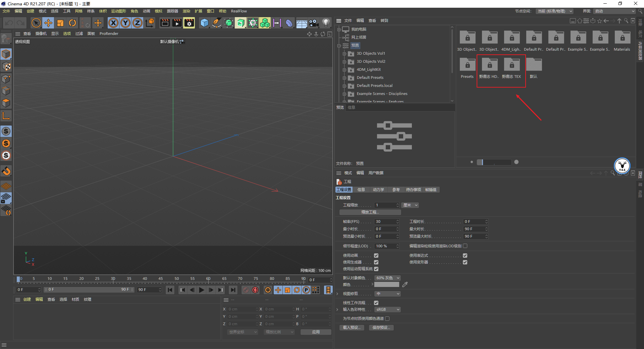Select the Move tool in top toolbar

point(48,23)
